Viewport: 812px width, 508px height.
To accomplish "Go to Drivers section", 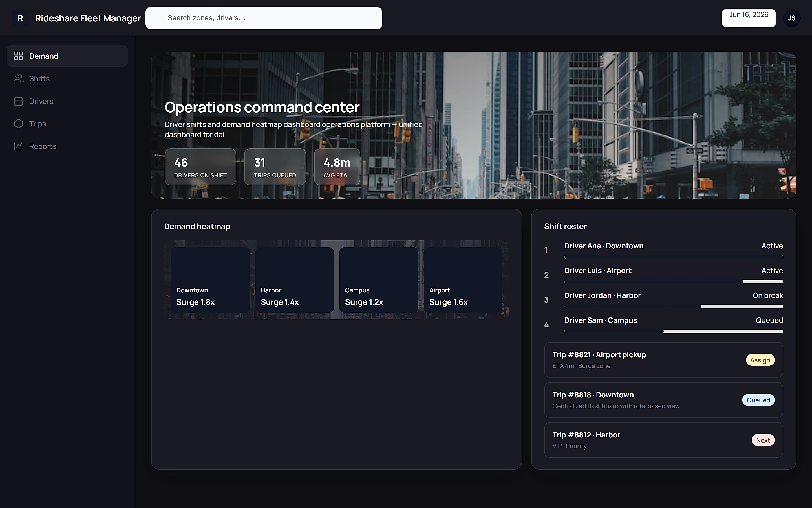I will click(x=67, y=101).
